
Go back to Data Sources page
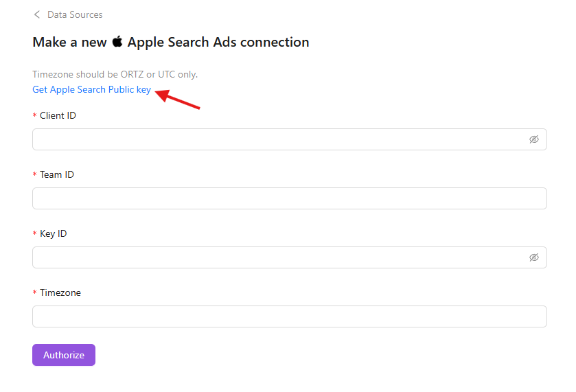75,14
